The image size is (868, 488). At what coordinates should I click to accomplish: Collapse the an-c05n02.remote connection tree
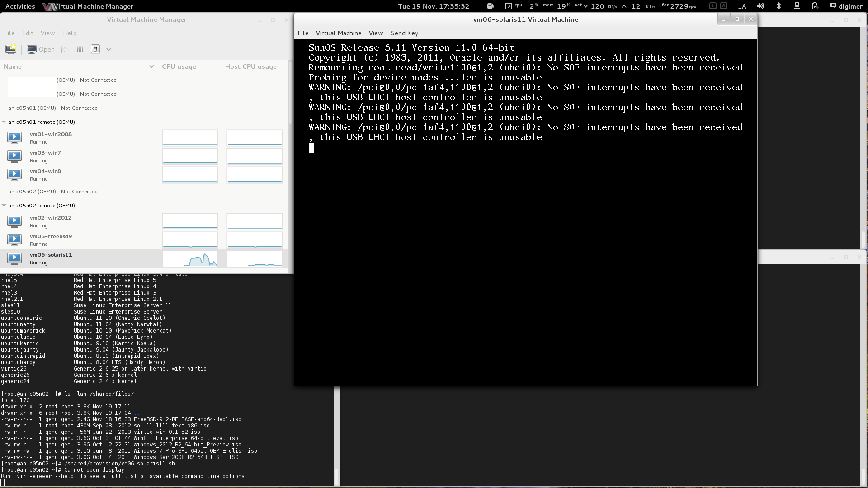(x=4, y=206)
